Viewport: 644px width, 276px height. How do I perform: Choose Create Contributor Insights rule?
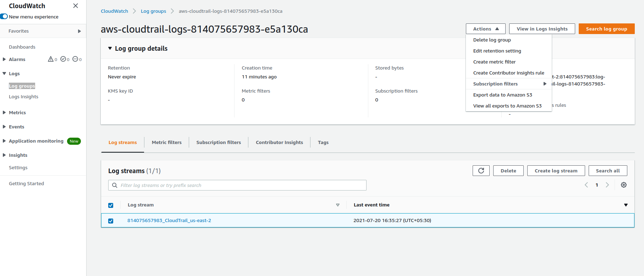tap(508, 73)
